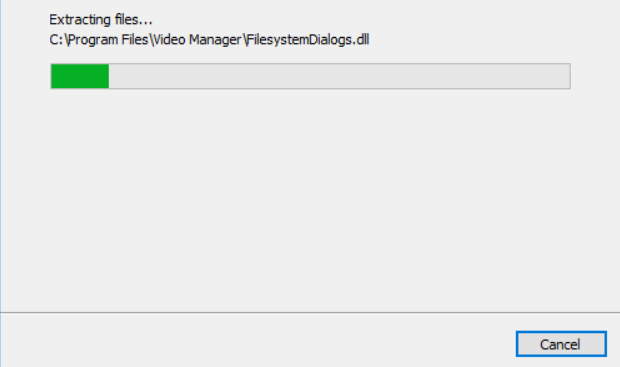Image resolution: width=620 pixels, height=367 pixels.
Task: Click the FilesystemDialogs.dll filename in the path
Action: (308, 40)
